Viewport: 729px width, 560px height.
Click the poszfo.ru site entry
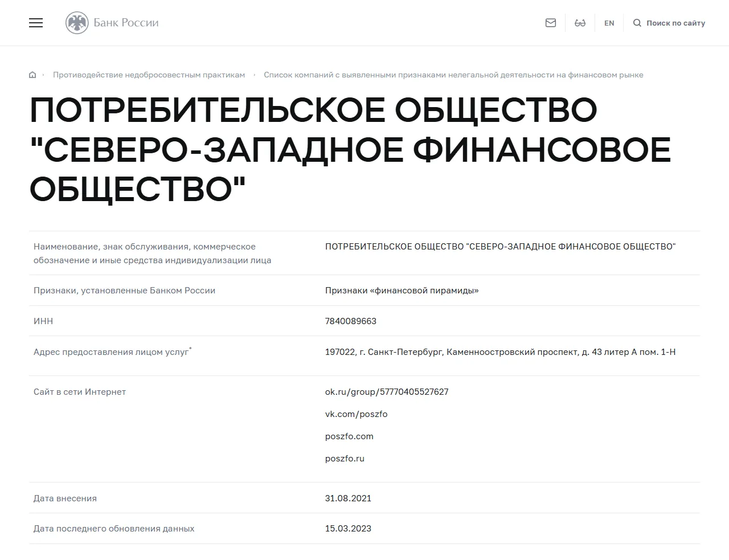(x=345, y=459)
